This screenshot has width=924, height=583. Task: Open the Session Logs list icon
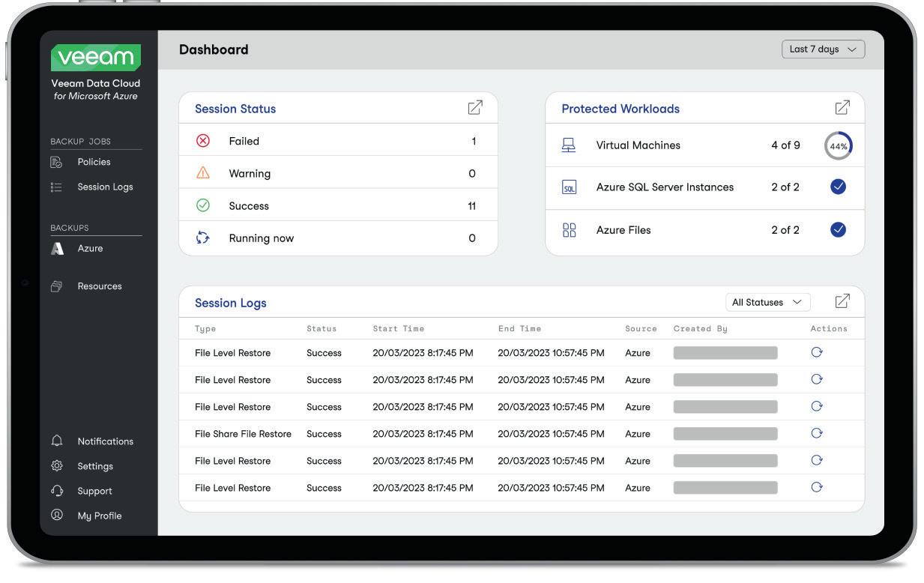click(x=57, y=187)
